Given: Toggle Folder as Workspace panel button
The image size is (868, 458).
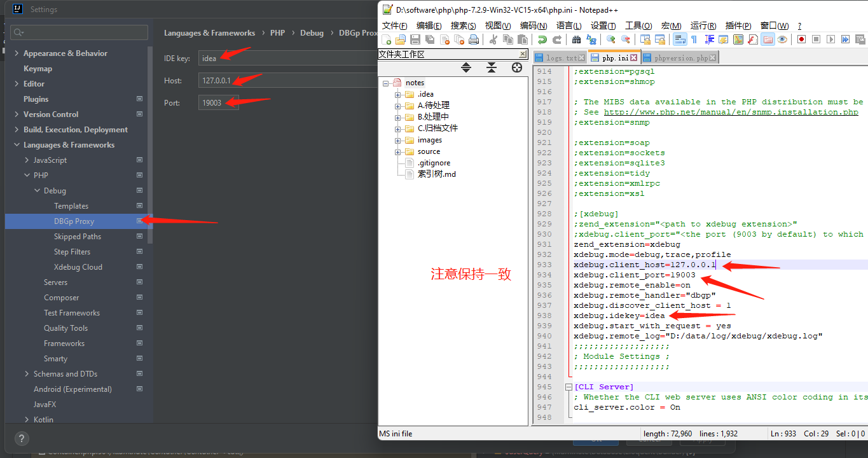Looking at the screenshot, I should [768, 39].
